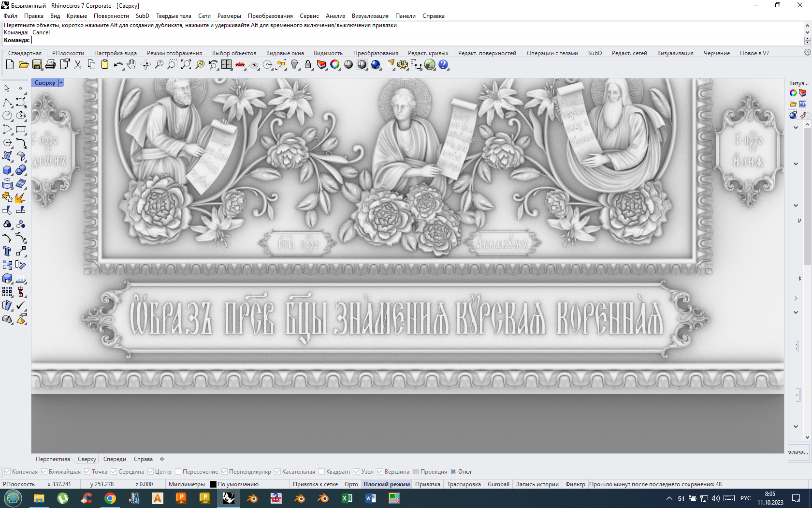Print with the printer icon

pos(50,64)
